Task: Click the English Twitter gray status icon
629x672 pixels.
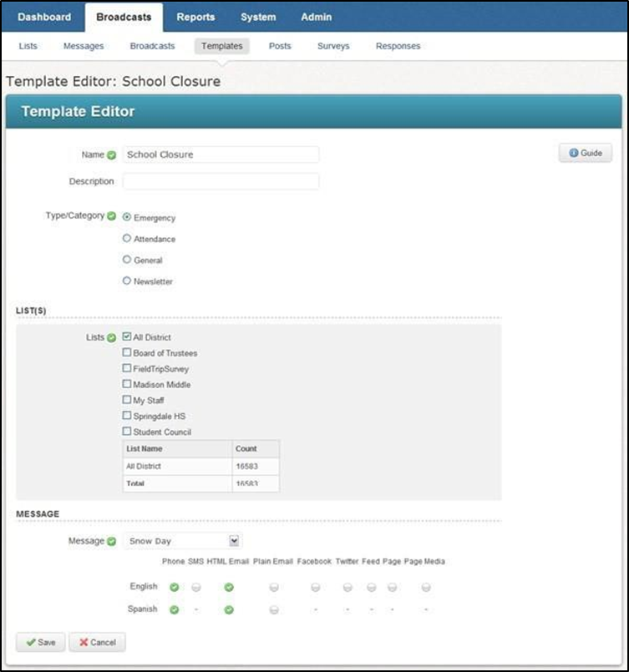Action: tap(347, 588)
